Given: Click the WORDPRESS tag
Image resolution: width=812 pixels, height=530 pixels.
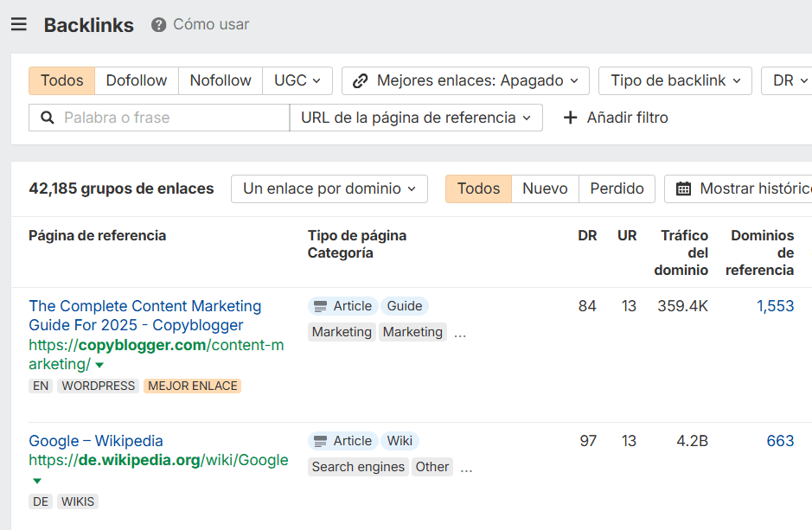Looking at the screenshot, I should pyautogui.click(x=99, y=386).
